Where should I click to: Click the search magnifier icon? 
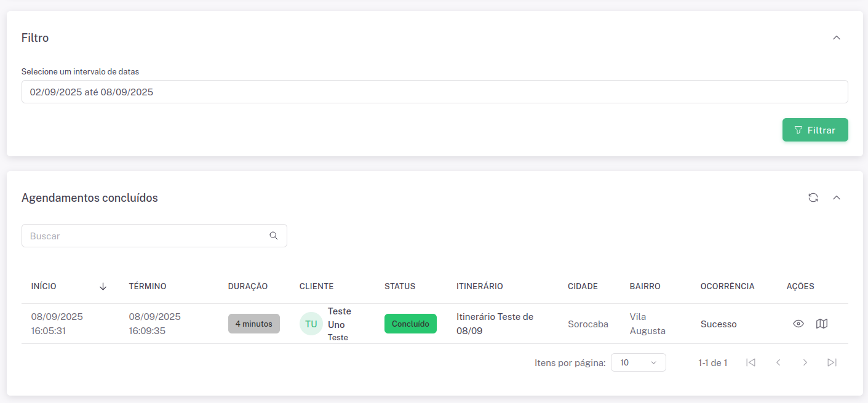[x=274, y=236]
